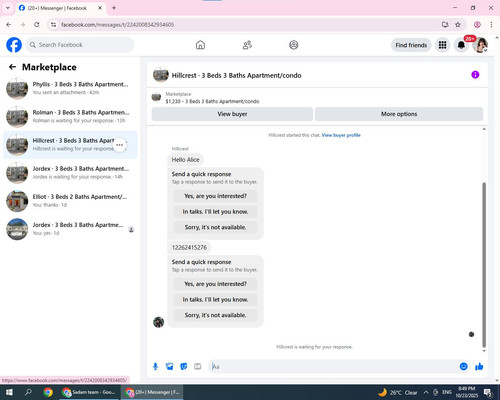Open the tab search dropdown
Screen dimensions: 500x400
pos(8,8)
